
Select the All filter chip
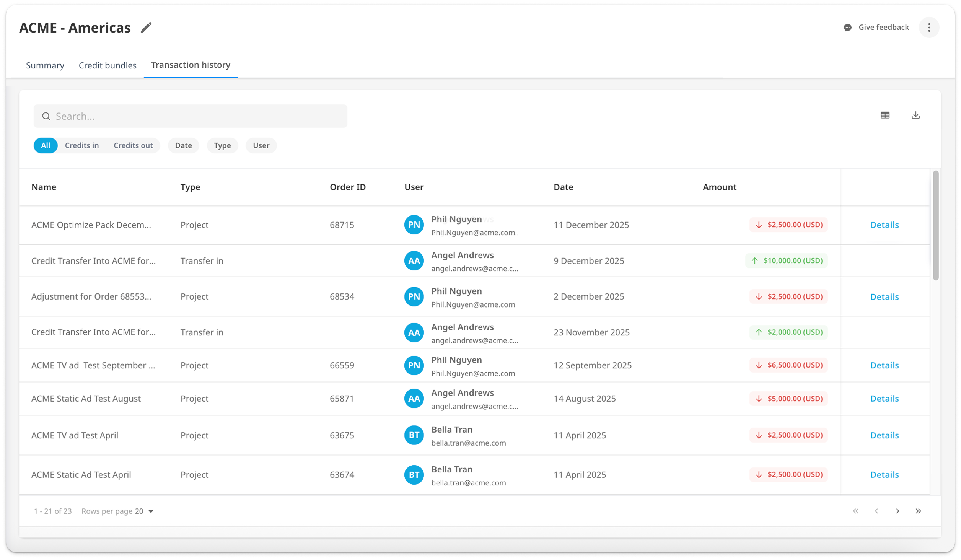pyautogui.click(x=46, y=145)
